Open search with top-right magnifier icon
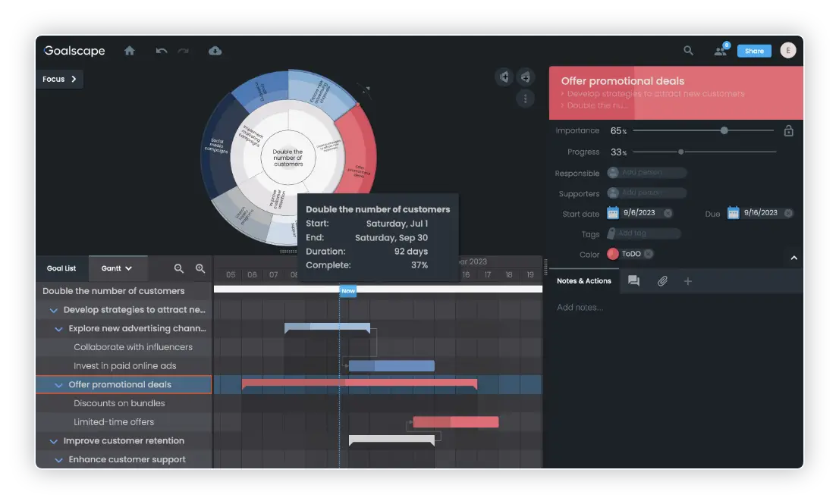The width and height of the screenshot is (839, 504). click(x=688, y=51)
